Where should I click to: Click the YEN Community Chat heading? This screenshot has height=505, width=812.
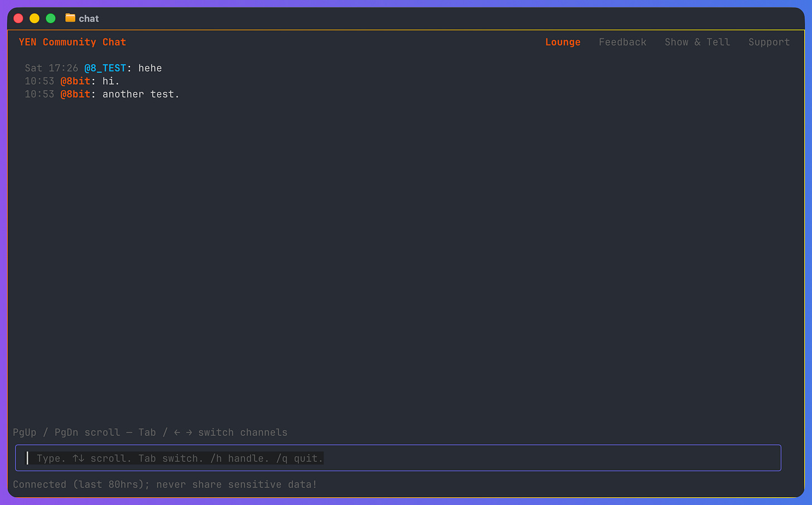point(72,42)
